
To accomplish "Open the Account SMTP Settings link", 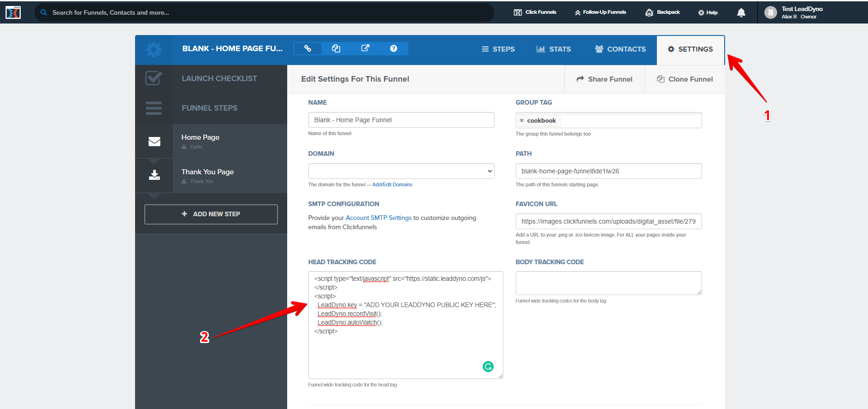I will (x=378, y=218).
